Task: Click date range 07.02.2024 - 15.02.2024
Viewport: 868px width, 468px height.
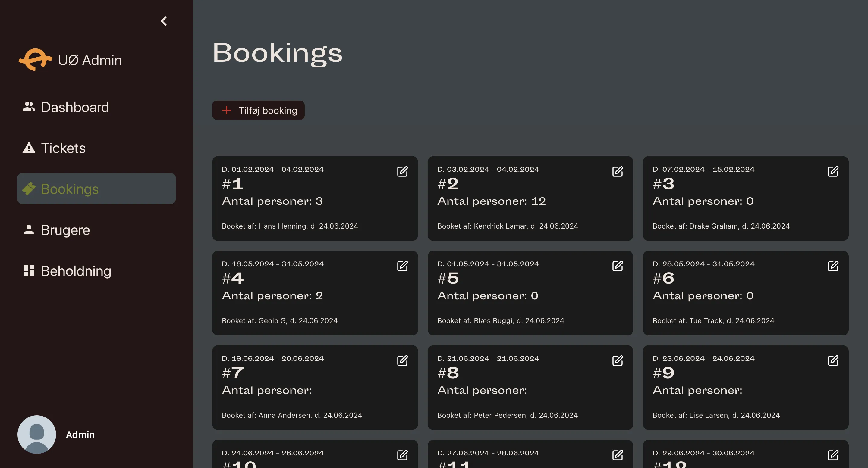Action: 703,169
